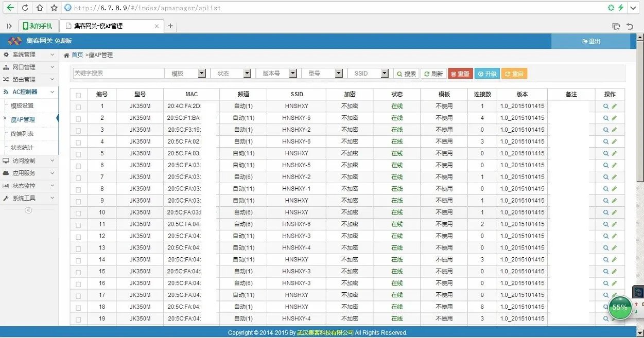The image size is (644, 338).
Task: View details magnifier icon for row 3
Action: pyautogui.click(x=606, y=130)
